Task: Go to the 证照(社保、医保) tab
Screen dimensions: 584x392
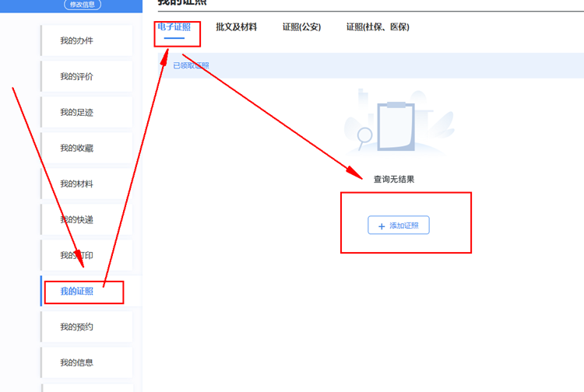Action: [378, 27]
